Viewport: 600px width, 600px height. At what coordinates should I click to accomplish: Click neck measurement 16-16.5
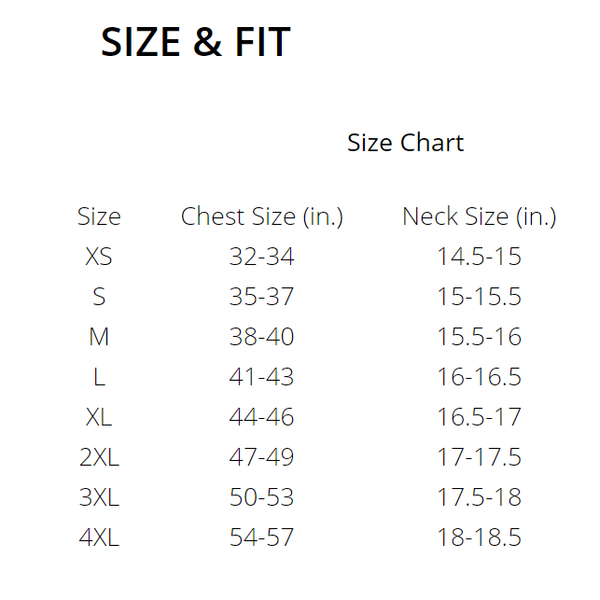pos(479,377)
